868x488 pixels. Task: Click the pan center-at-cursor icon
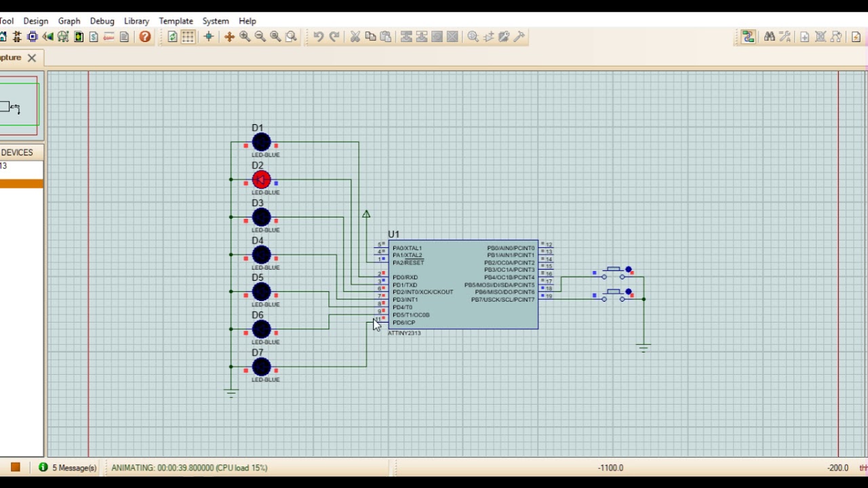point(229,37)
